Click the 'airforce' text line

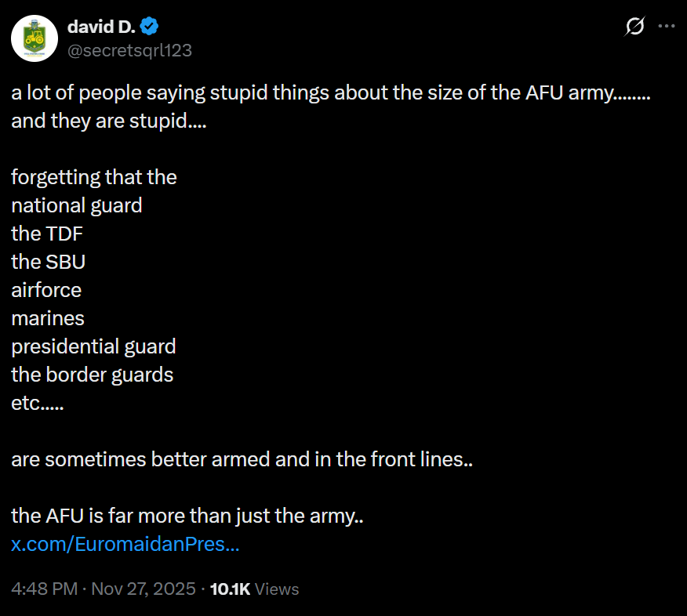click(46, 290)
